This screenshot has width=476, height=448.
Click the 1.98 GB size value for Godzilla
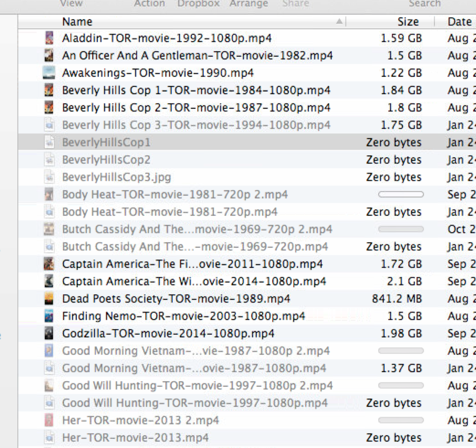pos(402,334)
